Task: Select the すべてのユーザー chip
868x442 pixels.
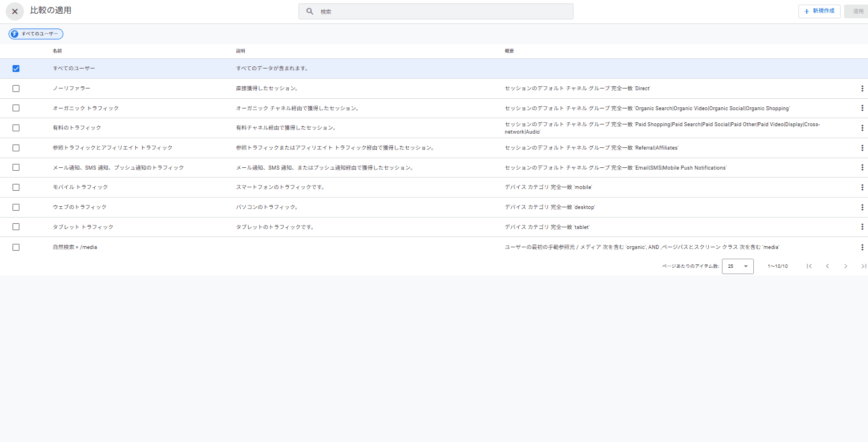Action: click(36, 34)
